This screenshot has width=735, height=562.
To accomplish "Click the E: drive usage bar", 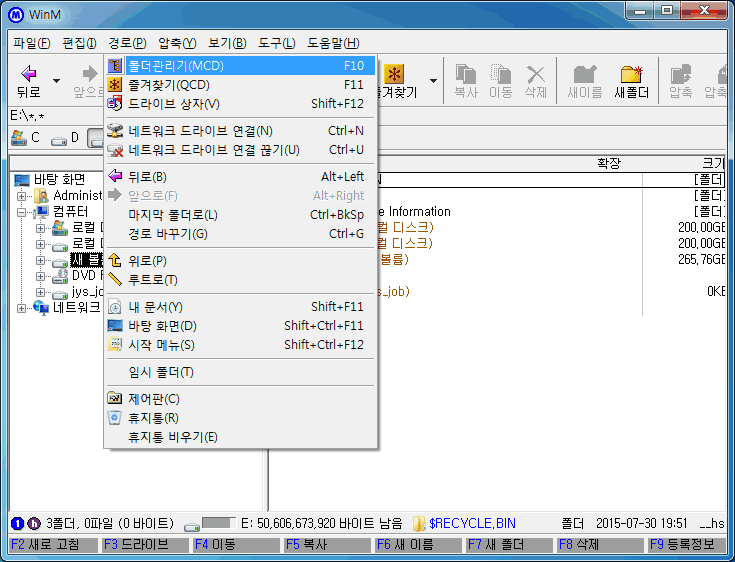I will point(218,523).
